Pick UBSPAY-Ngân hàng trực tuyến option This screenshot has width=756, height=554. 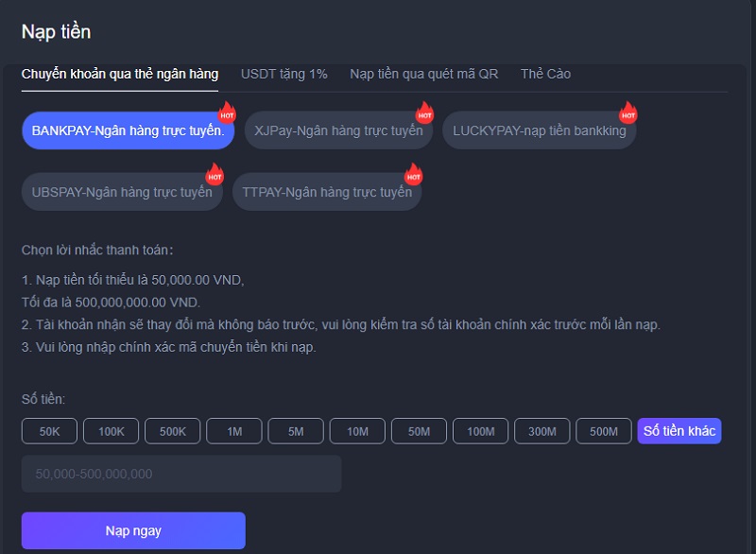(121, 193)
